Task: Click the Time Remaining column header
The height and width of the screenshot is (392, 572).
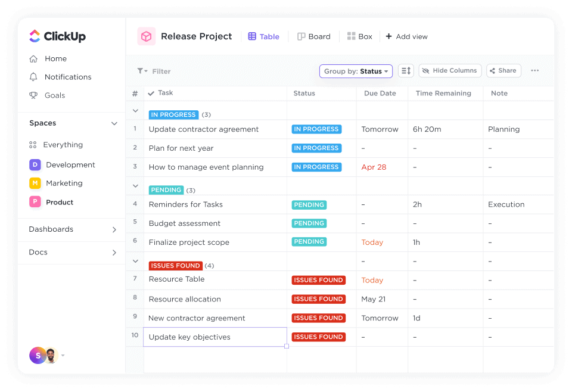Action: [443, 94]
